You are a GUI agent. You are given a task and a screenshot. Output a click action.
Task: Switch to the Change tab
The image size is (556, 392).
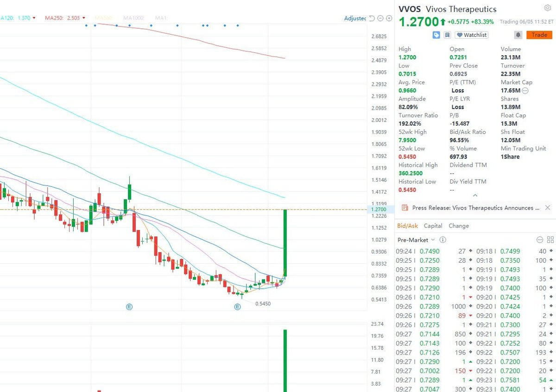(459, 226)
